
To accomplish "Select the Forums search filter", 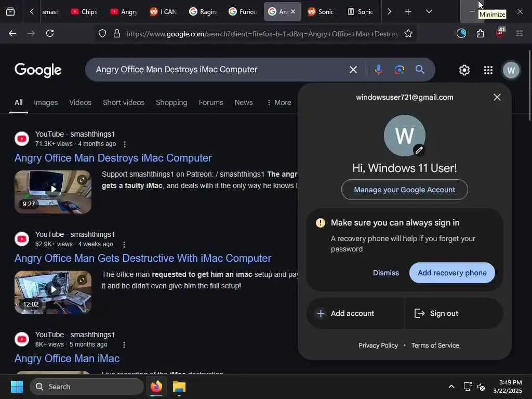I will click(x=211, y=102).
